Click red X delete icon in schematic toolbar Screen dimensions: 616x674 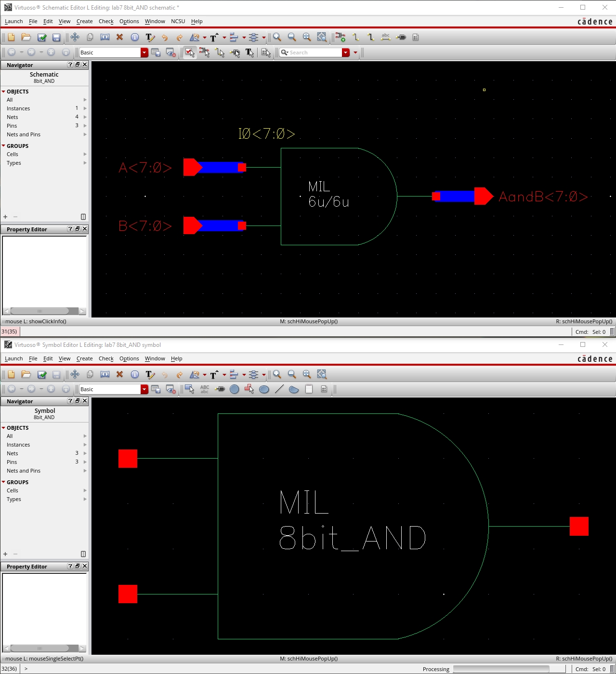tap(119, 37)
